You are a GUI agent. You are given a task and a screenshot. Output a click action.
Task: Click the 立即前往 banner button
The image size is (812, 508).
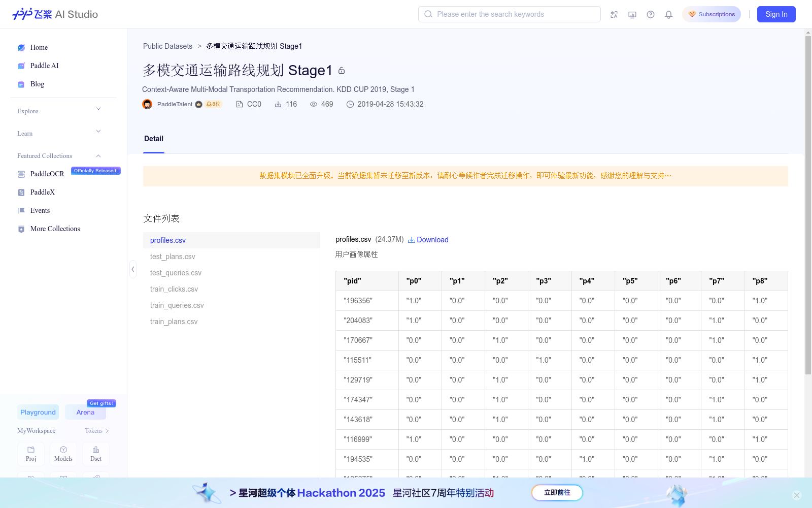[x=557, y=493]
